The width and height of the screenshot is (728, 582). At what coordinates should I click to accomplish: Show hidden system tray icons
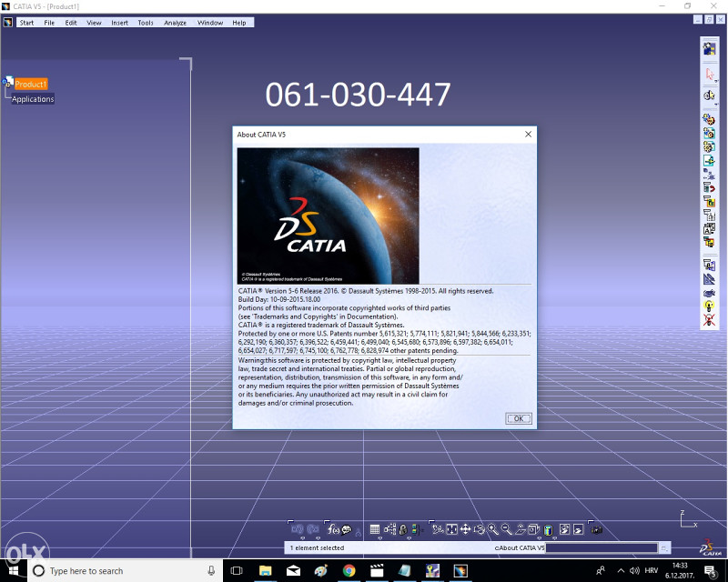click(621, 570)
